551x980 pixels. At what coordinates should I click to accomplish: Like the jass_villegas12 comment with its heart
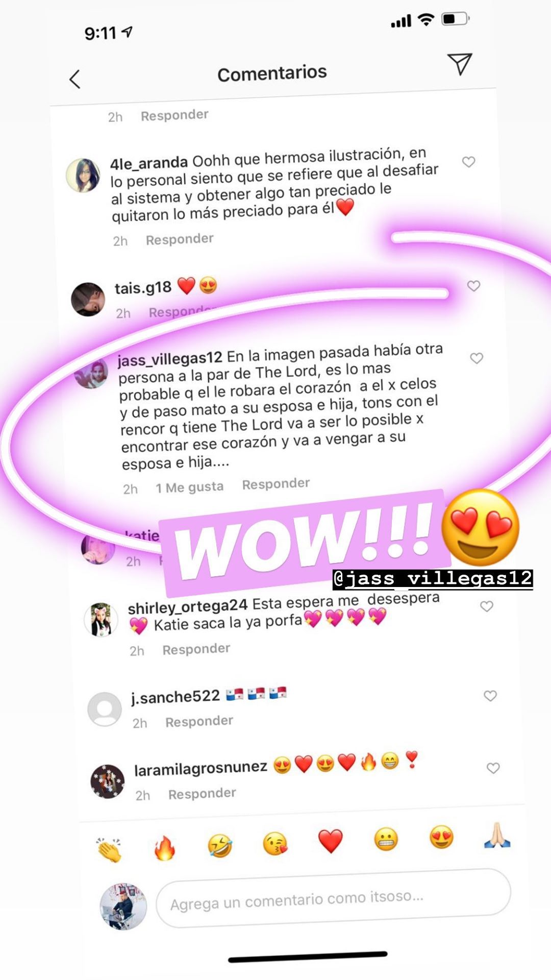pyautogui.click(x=477, y=358)
